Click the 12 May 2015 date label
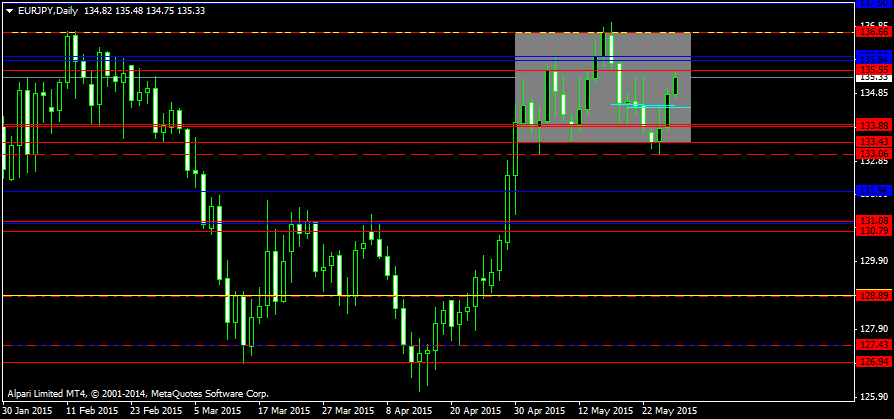The image size is (894, 419). coord(605,410)
